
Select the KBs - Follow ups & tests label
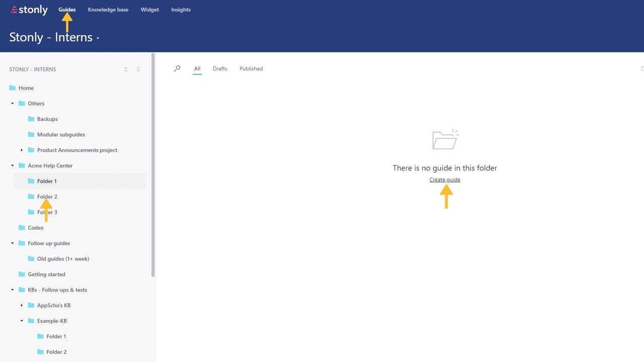tap(57, 290)
